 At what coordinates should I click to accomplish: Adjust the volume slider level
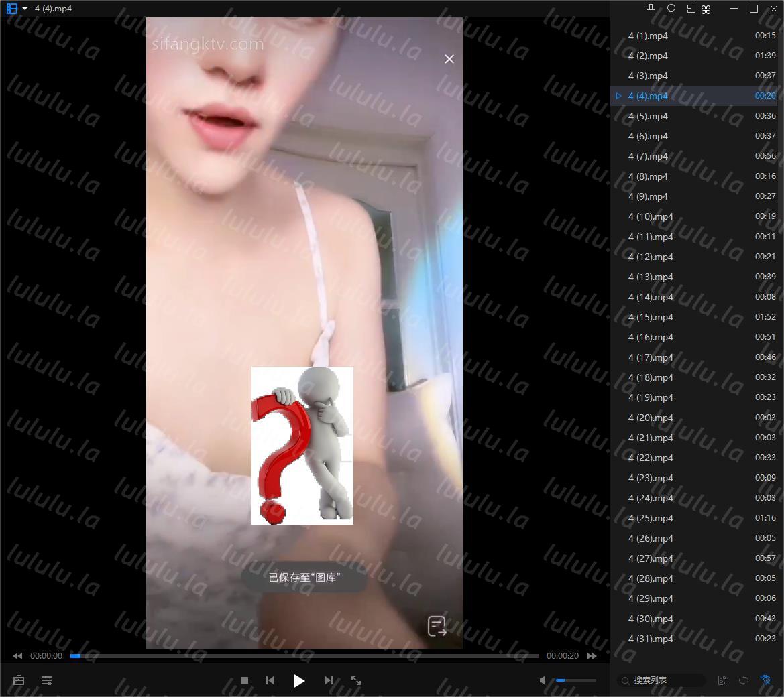[x=575, y=680]
